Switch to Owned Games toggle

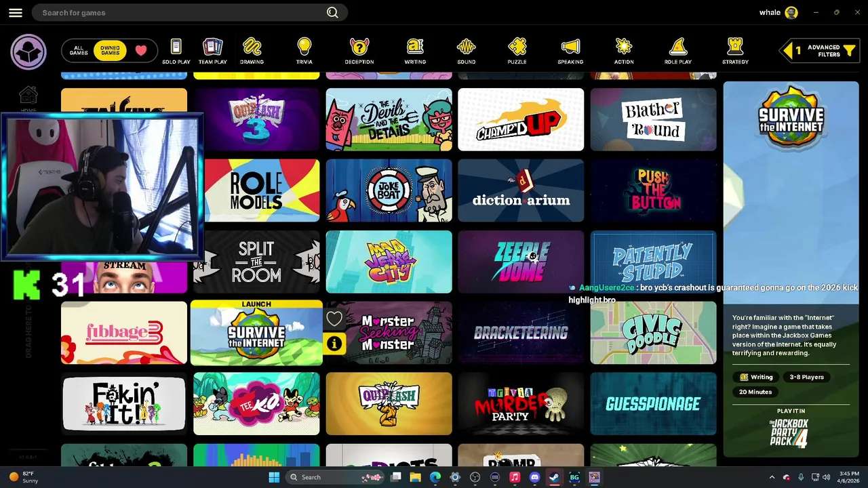click(x=110, y=51)
